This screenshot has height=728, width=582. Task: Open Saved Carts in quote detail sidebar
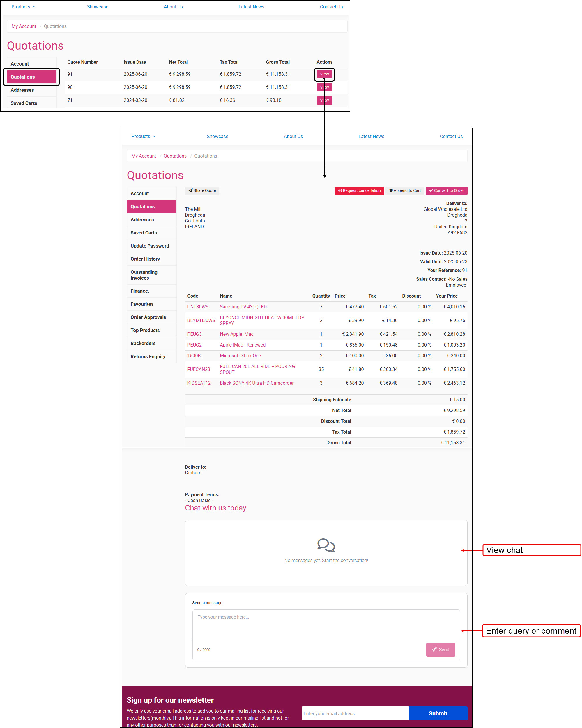coord(152,233)
